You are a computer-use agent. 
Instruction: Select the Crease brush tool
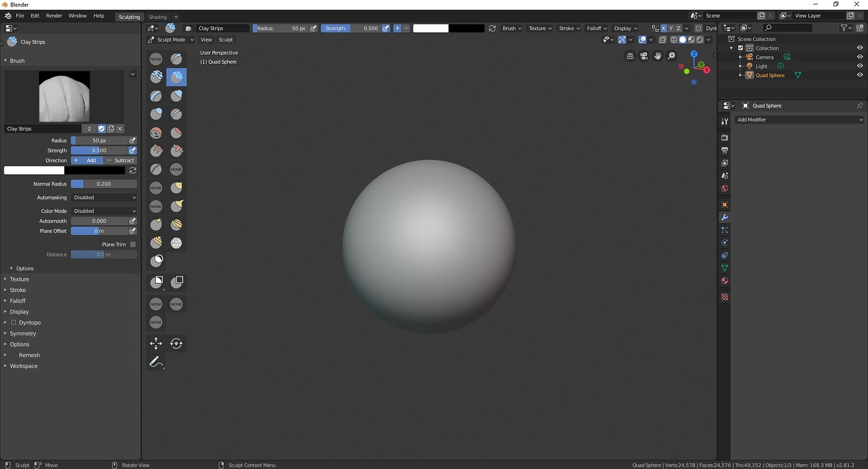(176, 114)
